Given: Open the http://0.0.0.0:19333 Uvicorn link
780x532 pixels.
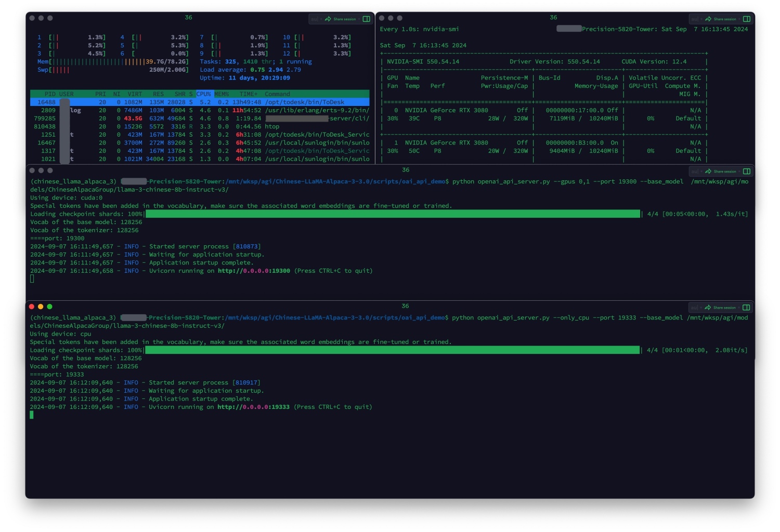Looking at the screenshot, I should click(253, 407).
